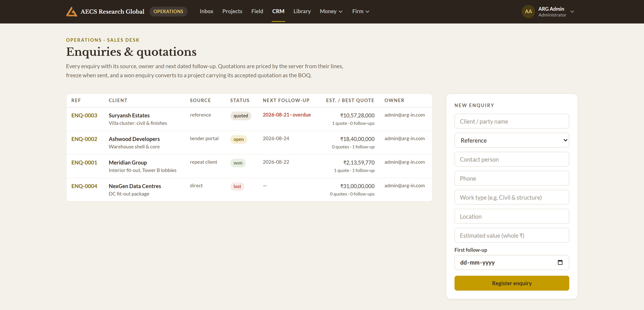Go to the Projects tab
The width and height of the screenshot is (644, 310).
(232, 11)
